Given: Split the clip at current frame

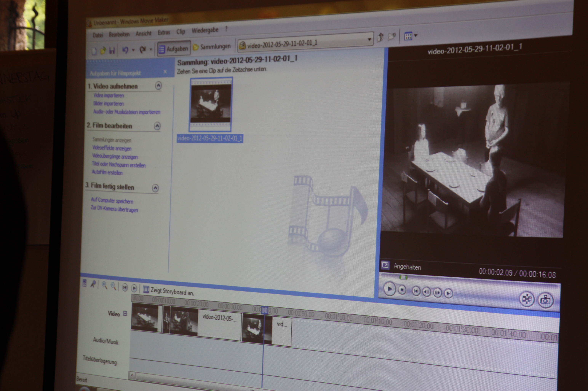Looking at the screenshot, I should [527, 299].
